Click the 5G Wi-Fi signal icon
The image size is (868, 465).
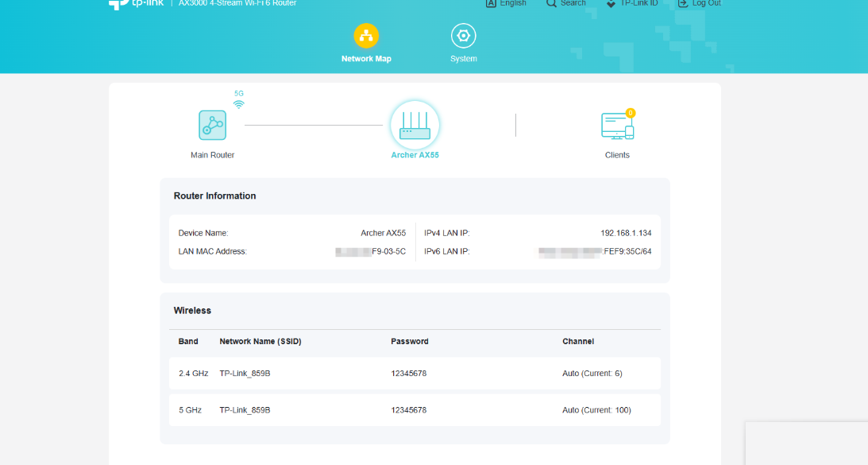point(238,104)
